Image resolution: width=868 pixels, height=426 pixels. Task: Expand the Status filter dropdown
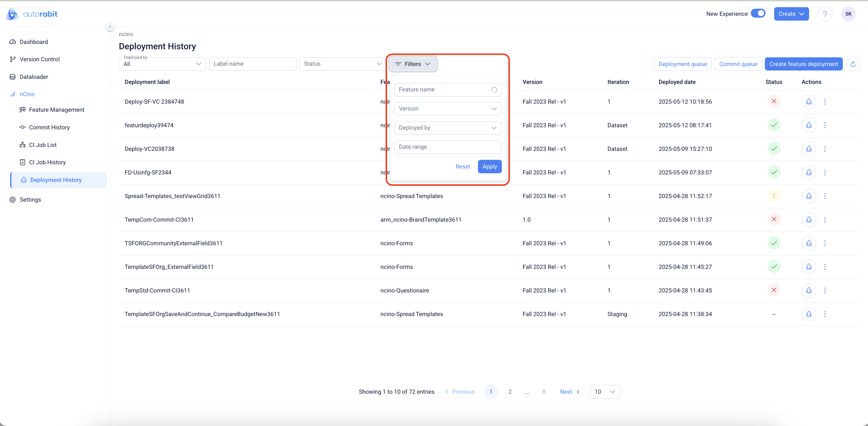pyautogui.click(x=342, y=64)
